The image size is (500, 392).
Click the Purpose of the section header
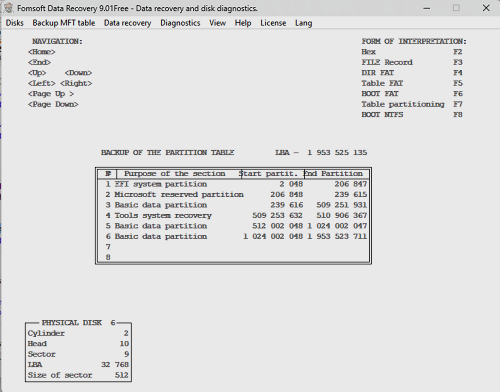pyautogui.click(x=175, y=174)
